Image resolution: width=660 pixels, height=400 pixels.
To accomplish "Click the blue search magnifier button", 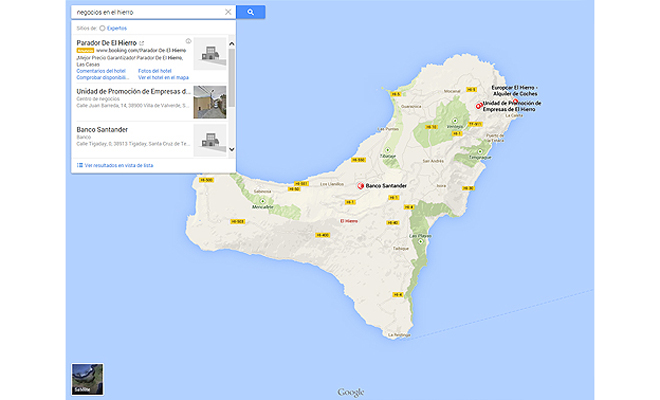I will coord(251,12).
